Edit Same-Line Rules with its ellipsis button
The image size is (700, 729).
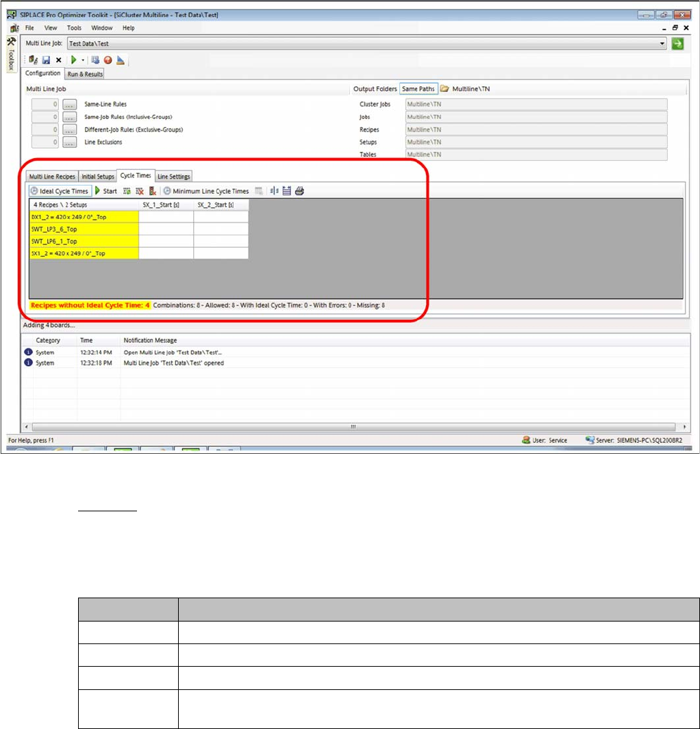(69, 105)
